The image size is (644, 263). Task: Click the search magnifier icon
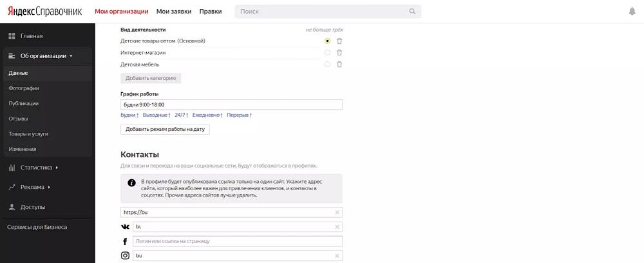point(412,12)
